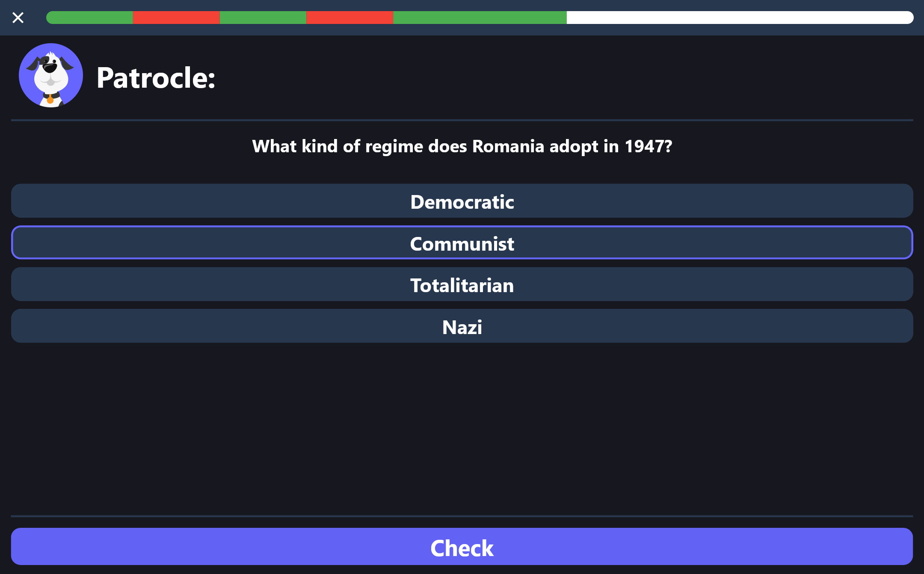Pick the Nazi answer option
The width and height of the screenshot is (924, 574).
pos(462,326)
